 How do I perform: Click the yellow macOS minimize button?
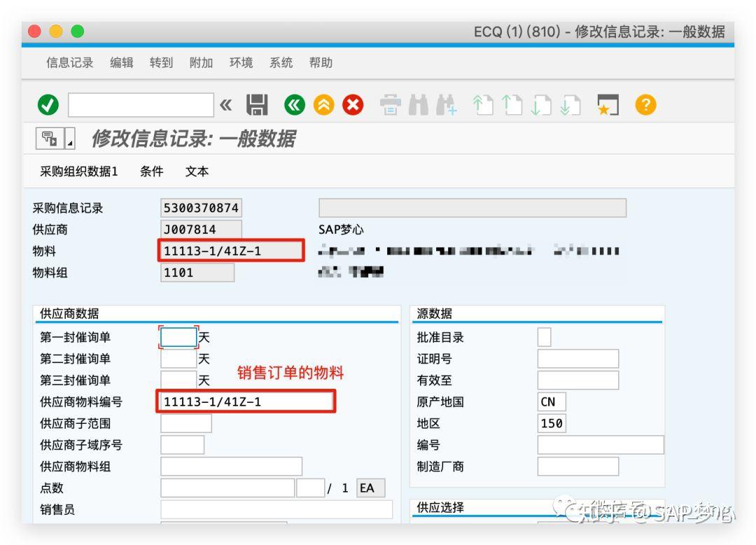[x=56, y=32]
